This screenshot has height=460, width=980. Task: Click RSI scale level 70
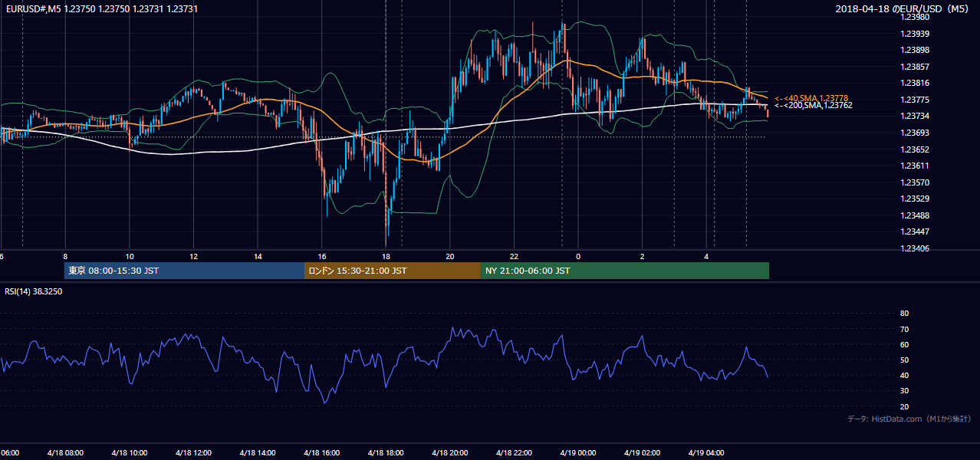904,329
